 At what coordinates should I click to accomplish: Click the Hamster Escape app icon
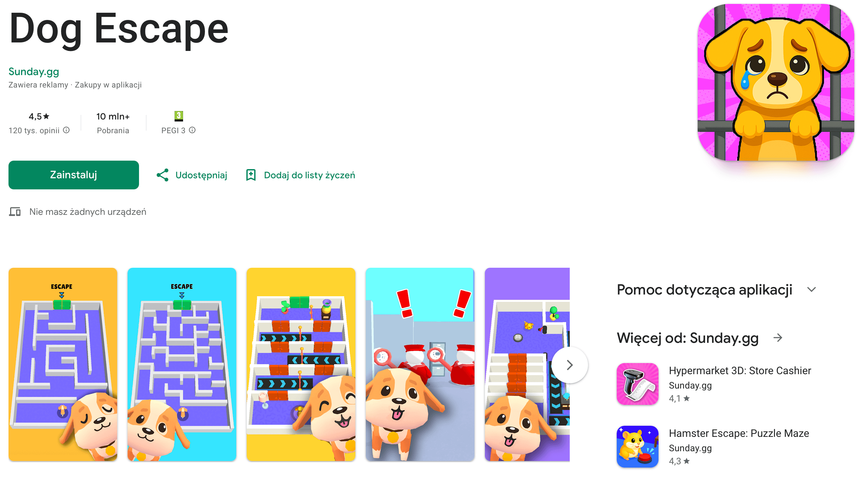click(x=637, y=447)
